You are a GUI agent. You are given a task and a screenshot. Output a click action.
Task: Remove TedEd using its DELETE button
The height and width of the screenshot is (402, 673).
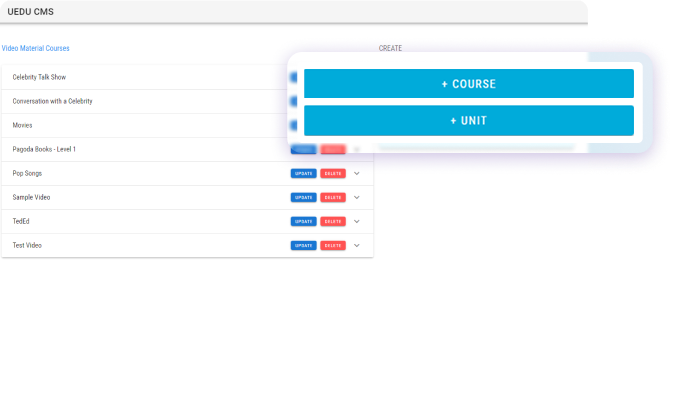click(x=333, y=221)
